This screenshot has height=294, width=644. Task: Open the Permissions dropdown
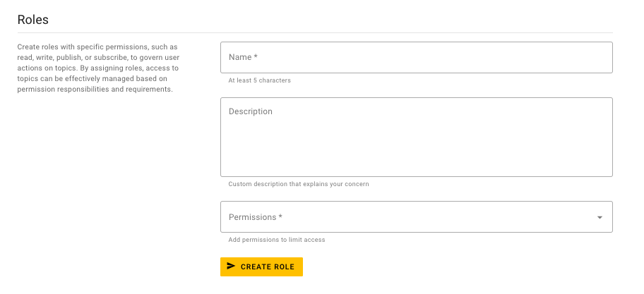point(417,217)
